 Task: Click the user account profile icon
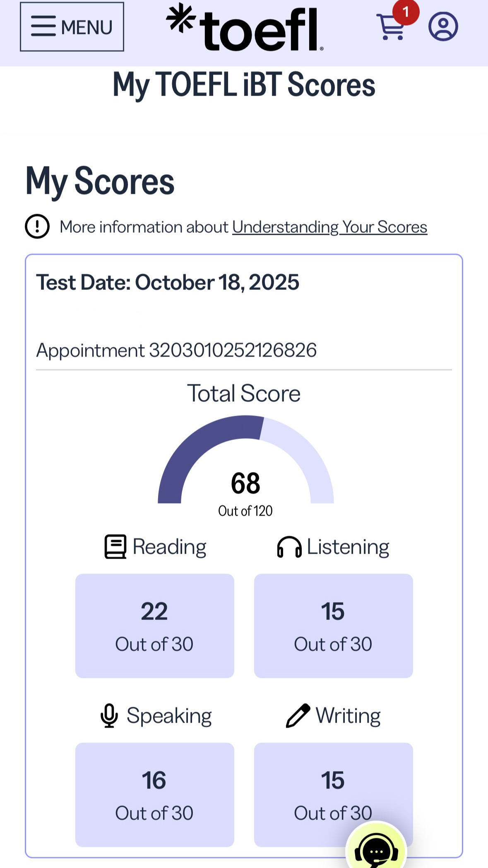[x=443, y=27]
